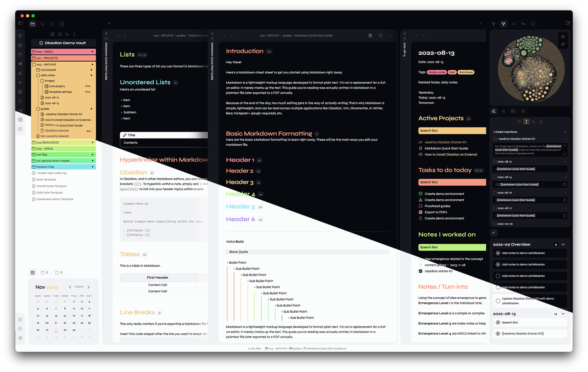Show the outgoing links pane

(503, 111)
